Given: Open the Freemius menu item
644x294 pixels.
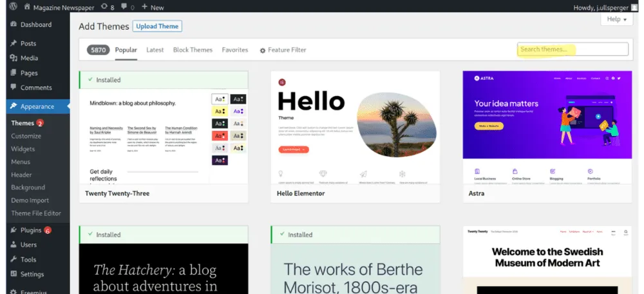Looking at the screenshot, I should pyautogui.click(x=38, y=291).
